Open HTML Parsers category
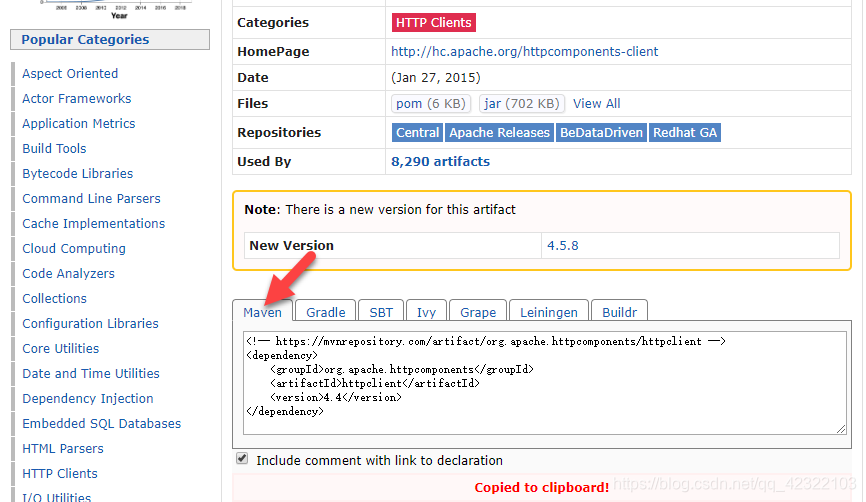Image resolution: width=866 pixels, height=502 pixels. (x=62, y=448)
